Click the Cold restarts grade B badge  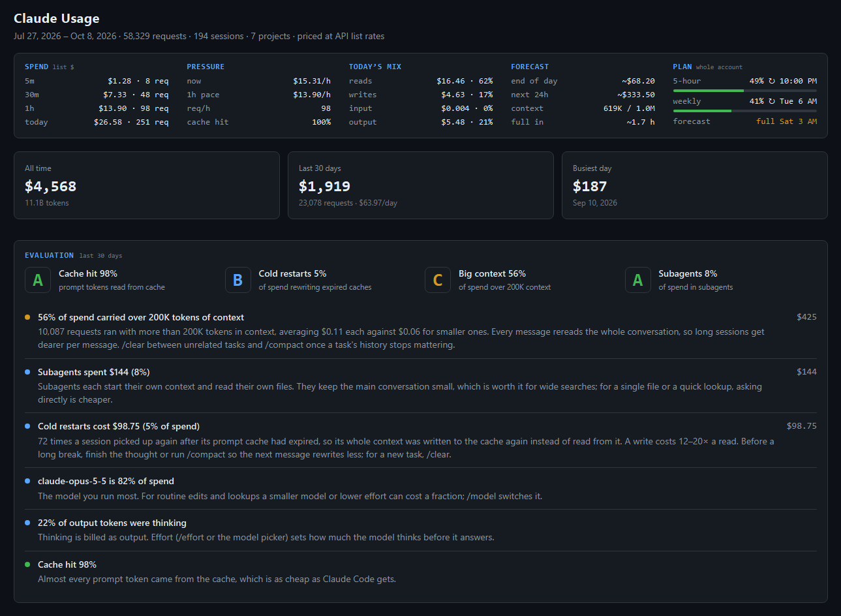pos(237,280)
